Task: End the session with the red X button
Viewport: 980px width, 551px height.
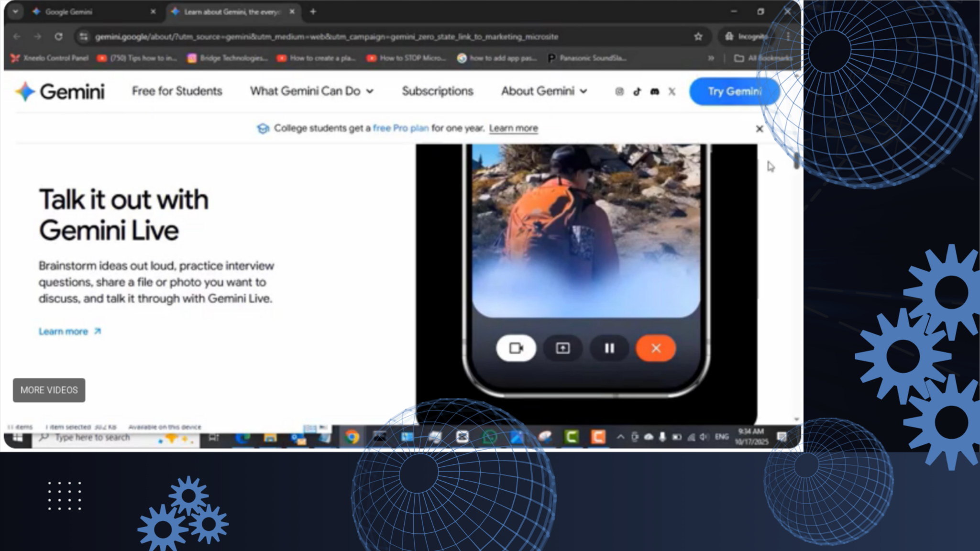Action: 655,348
